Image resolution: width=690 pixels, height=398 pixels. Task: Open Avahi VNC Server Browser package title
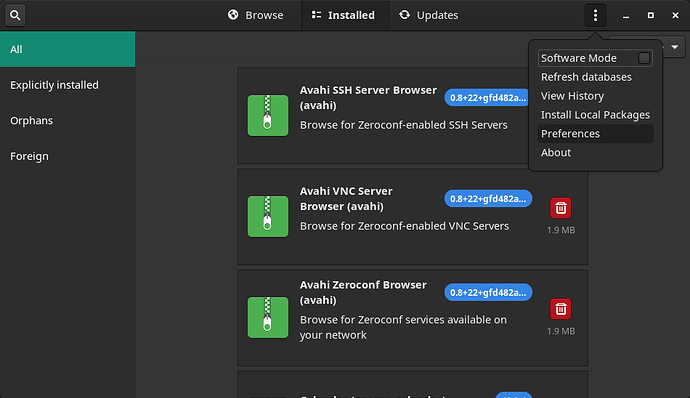pos(346,199)
